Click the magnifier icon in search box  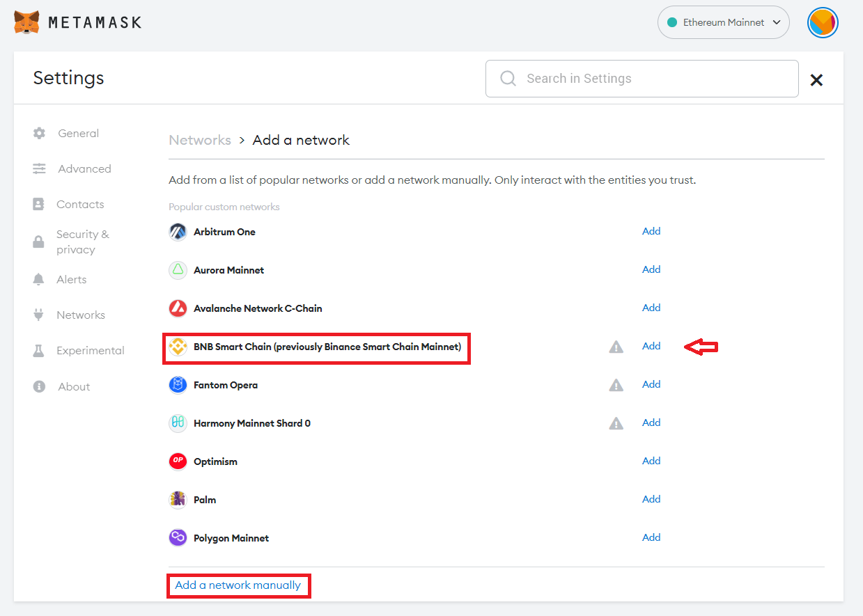click(x=508, y=79)
